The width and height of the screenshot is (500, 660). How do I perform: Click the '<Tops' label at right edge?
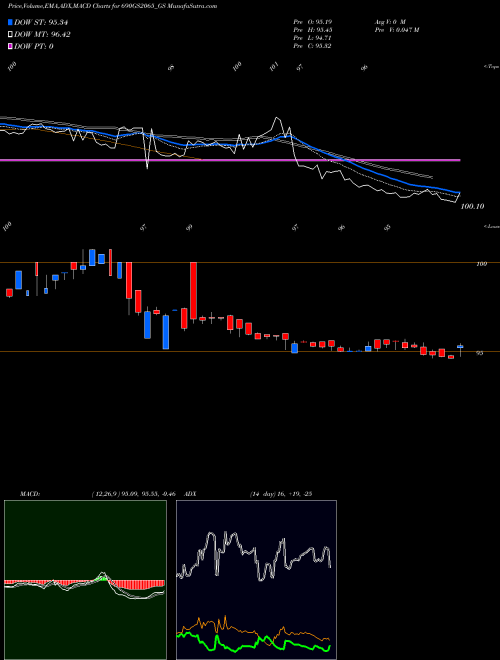[492, 67]
